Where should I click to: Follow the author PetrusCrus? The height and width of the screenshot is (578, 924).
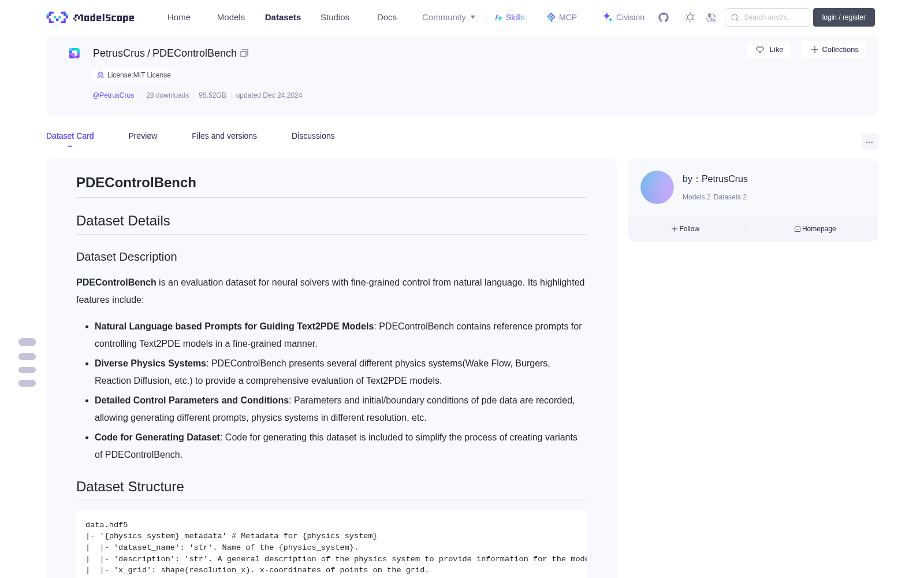(x=685, y=229)
